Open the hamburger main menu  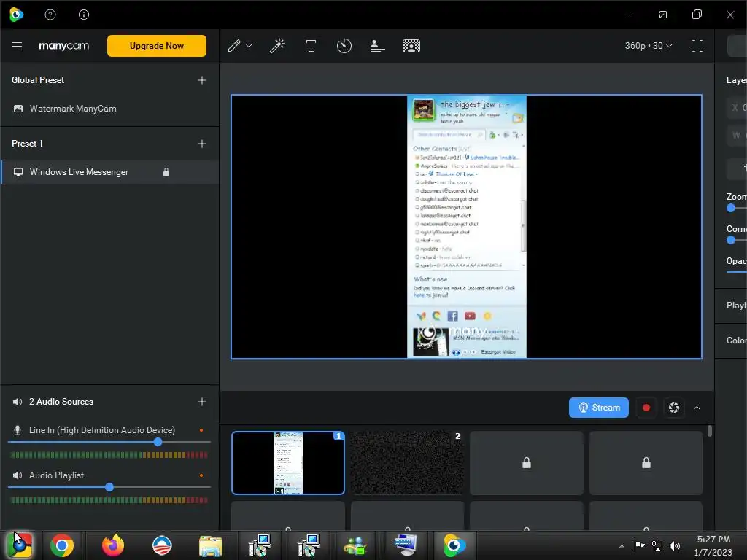click(x=17, y=46)
